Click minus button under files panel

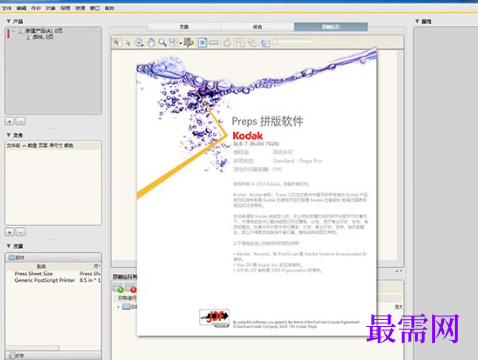click(20, 232)
